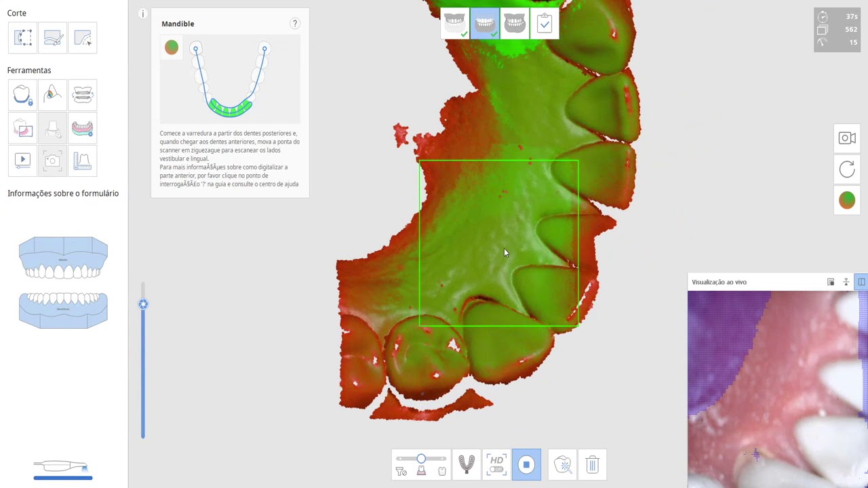Toggle the live view split layout button
Image resolution: width=868 pixels, height=488 pixels.
[x=861, y=282]
